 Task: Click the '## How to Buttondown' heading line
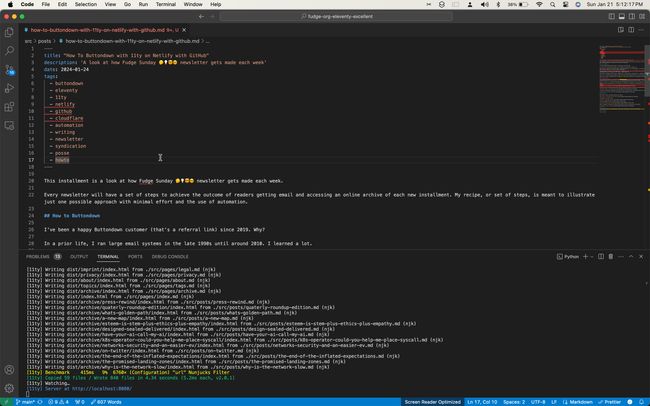72,216
